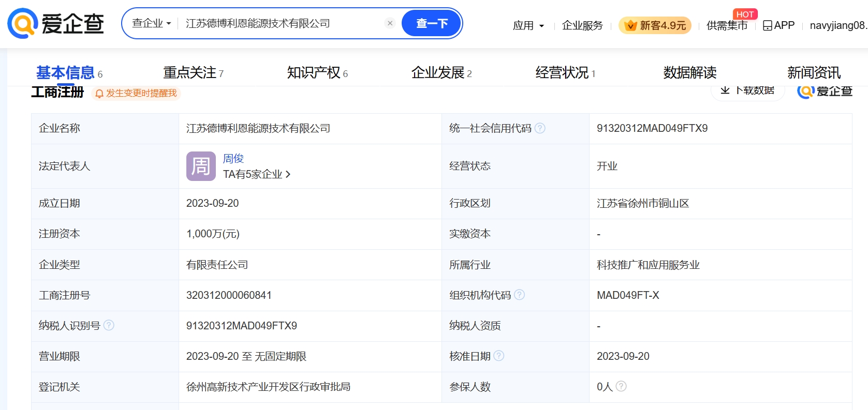Open the 企业服务 link
This screenshot has width=868, height=410.
(582, 25)
